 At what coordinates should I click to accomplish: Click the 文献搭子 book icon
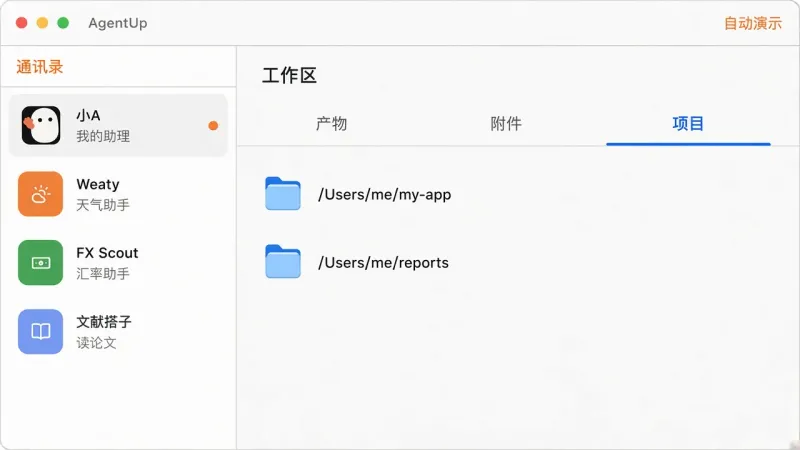[40, 332]
